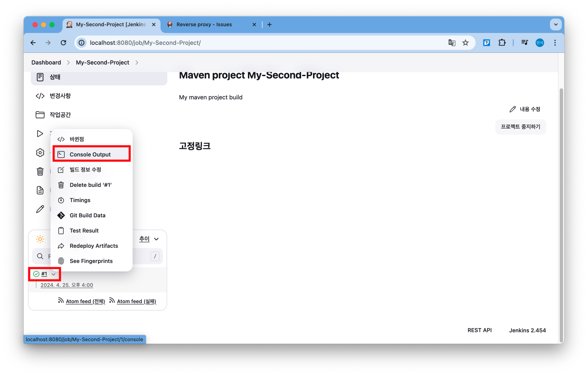This screenshot has width=588, height=375.
Task: Open build #1 link
Action: [x=44, y=274]
